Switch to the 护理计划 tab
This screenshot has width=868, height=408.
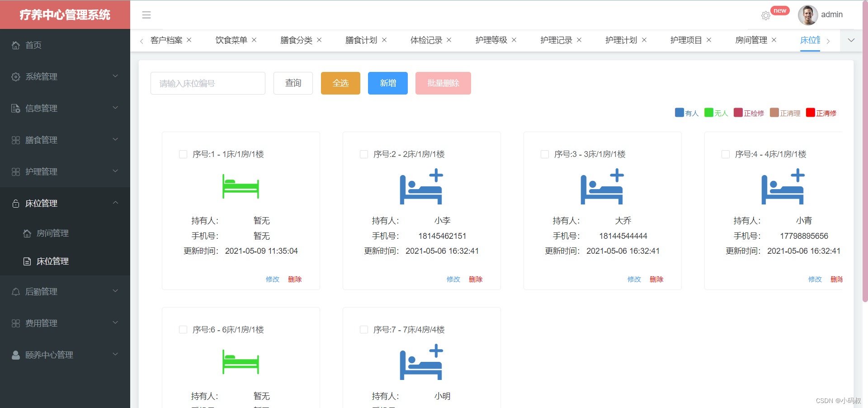pyautogui.click(x=621, y=40)
